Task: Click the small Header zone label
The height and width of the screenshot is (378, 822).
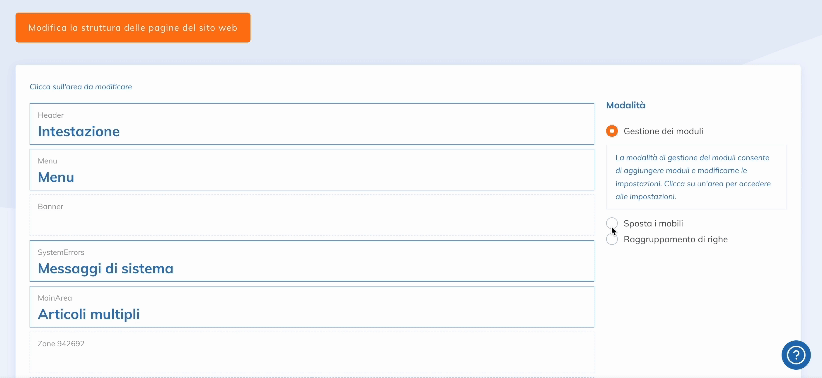Action: pyautogui.click(x=51, y=115)
